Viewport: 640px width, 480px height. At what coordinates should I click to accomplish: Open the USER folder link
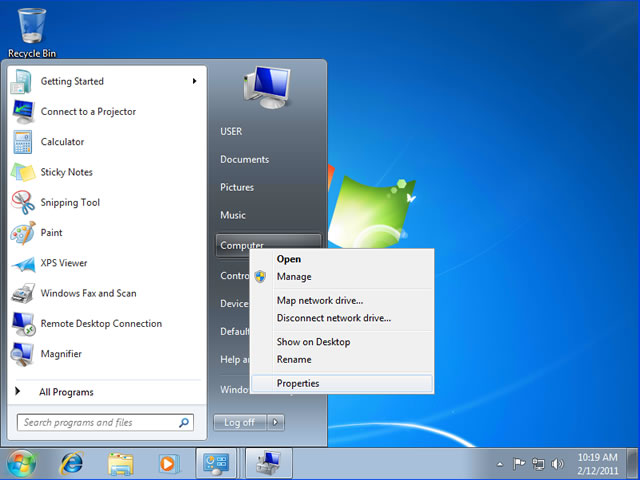tap(231, 131)
